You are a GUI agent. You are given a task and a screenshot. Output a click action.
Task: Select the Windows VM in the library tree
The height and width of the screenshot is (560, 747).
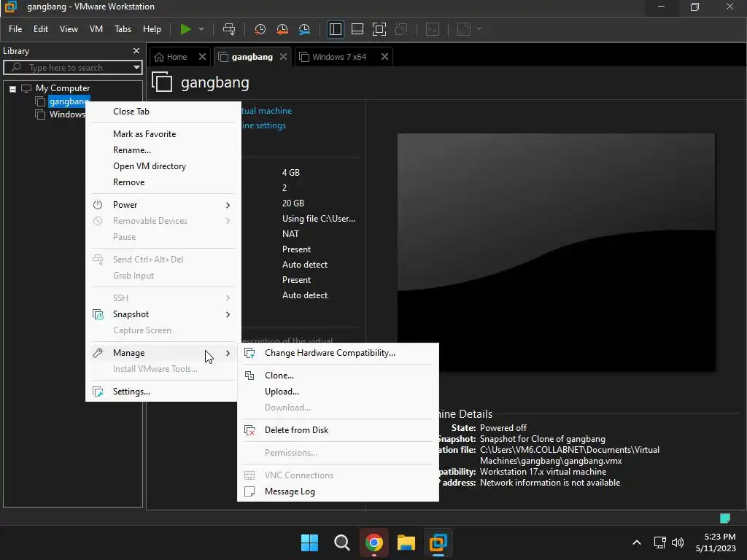pos(66,114)
